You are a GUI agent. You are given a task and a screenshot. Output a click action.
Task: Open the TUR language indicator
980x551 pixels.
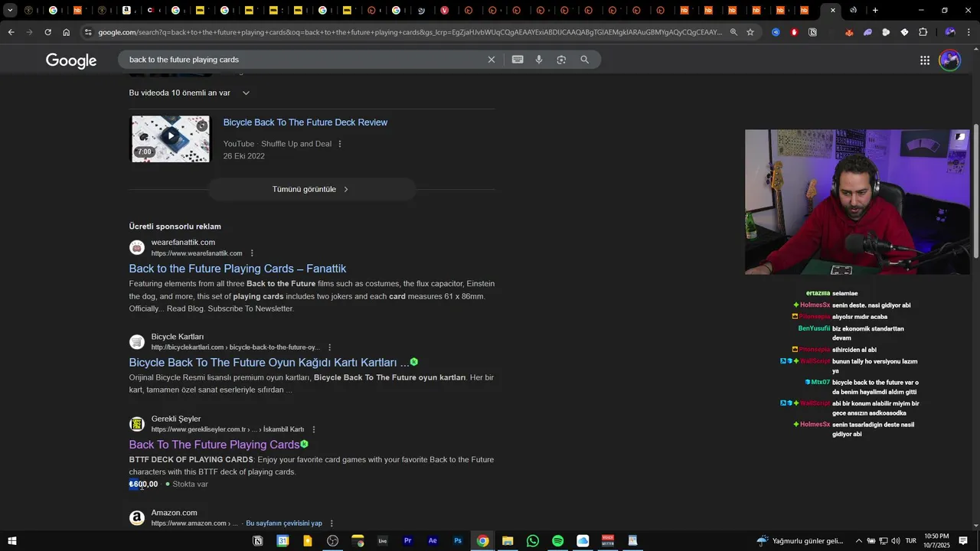tap(911, 541)
